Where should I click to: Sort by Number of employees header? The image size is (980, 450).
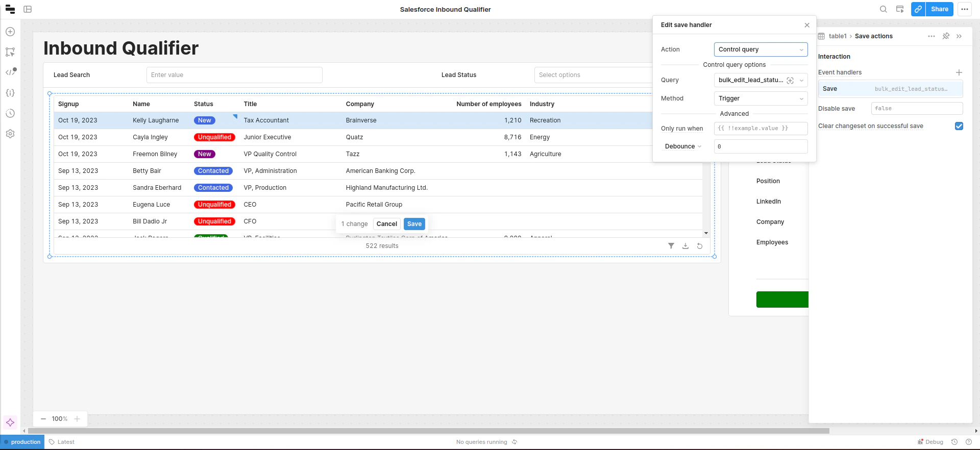coord(489,104)
